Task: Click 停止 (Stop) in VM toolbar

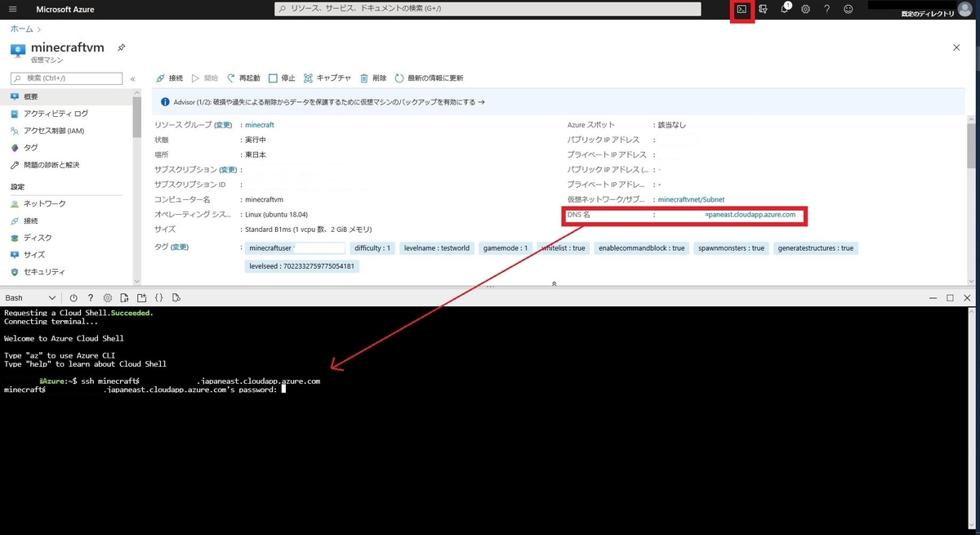Action: [282, 78]
